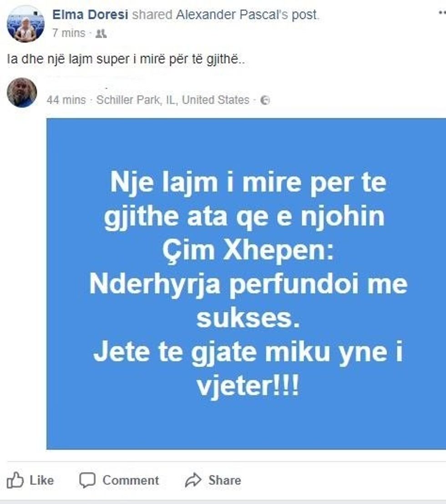446x504 pixels.
Task: Click the Like thumbs-up icon
Action: click(15, 480)
